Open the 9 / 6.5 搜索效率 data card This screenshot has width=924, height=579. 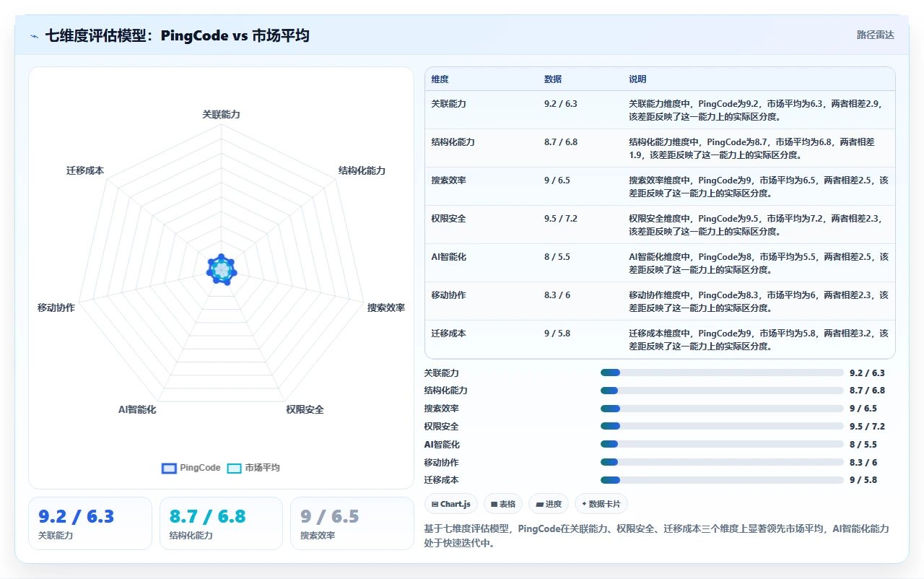tap(352, 523)
